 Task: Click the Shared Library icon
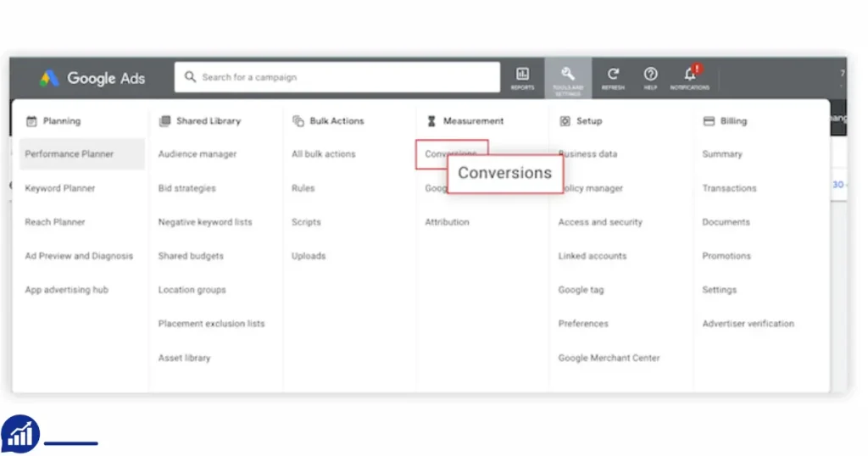tap(164, 121)
